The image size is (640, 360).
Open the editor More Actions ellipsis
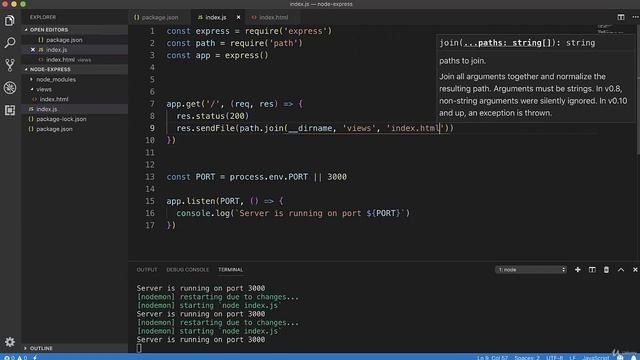pyautogui.click(x=636, y=17)
